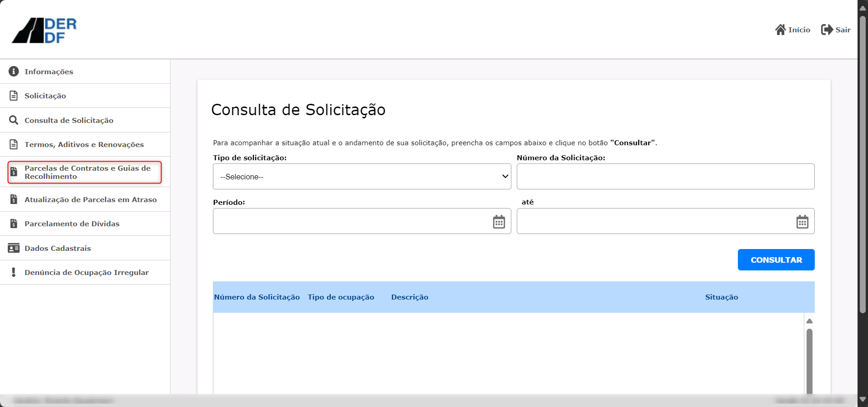Viewport: 868px width, 407px height.
Task: Click the document icon beside Solicitação
Action: (14, 96)
